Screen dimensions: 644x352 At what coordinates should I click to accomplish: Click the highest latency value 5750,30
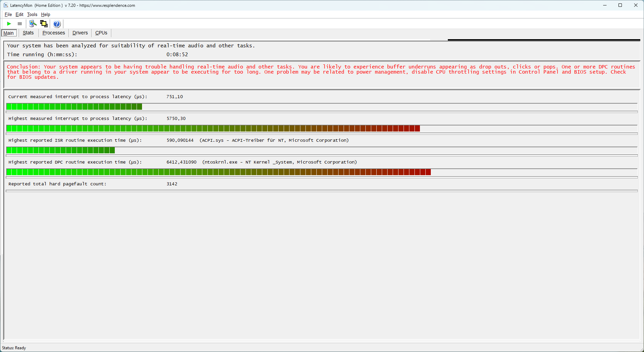[176, 119]
